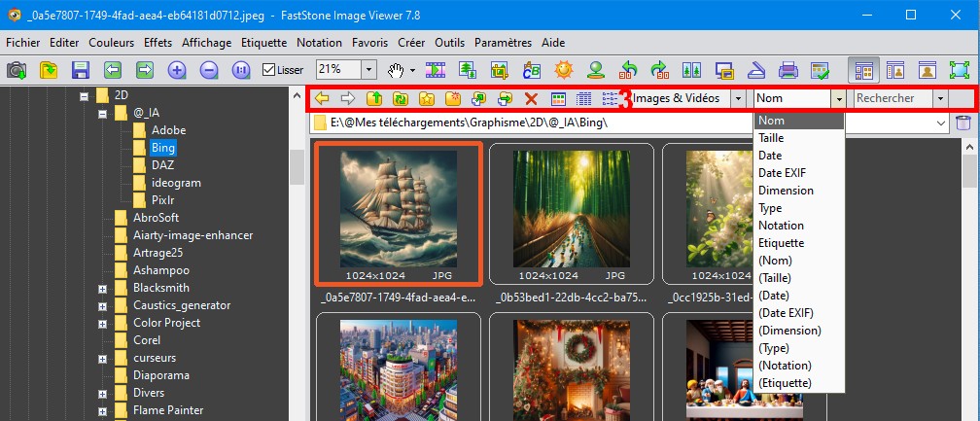Adjust lighting with the sun icon
The width and height of the screenshot is (980, 421).
point(564,69)
